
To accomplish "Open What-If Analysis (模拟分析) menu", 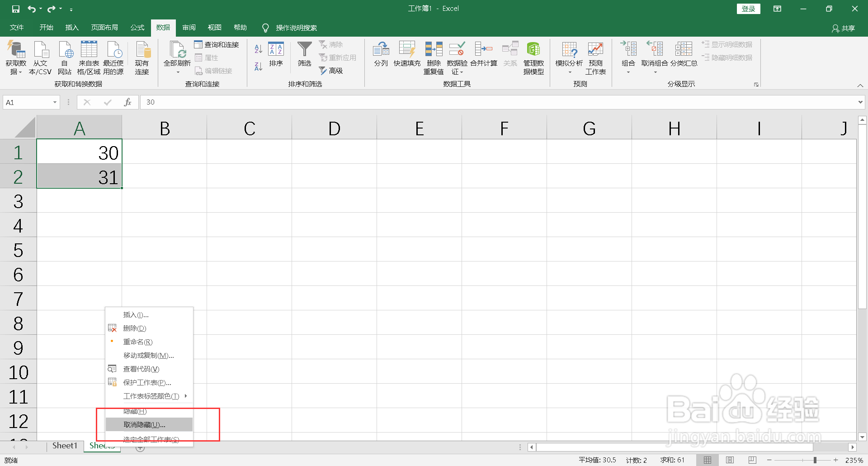I will (x=569, y=58).
